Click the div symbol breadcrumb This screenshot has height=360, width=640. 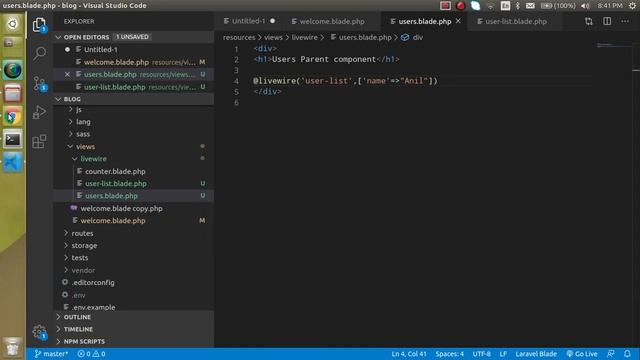(x=412, y=37)
